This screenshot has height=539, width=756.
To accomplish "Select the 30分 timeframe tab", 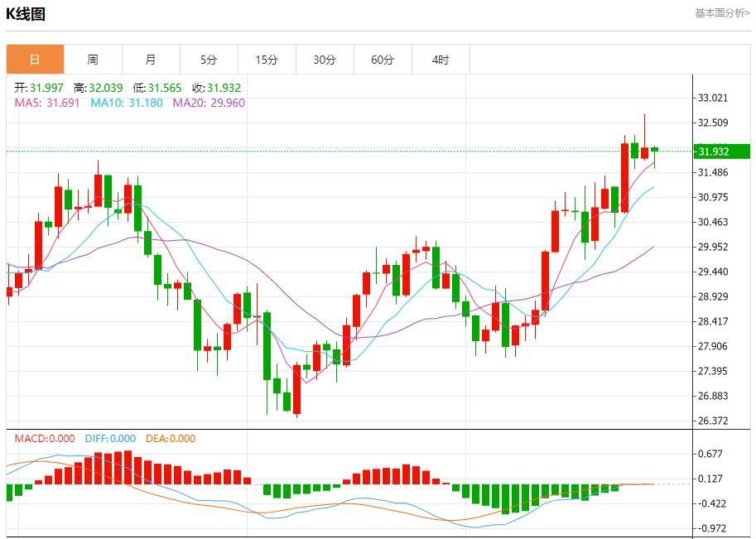I will [325, 60].
